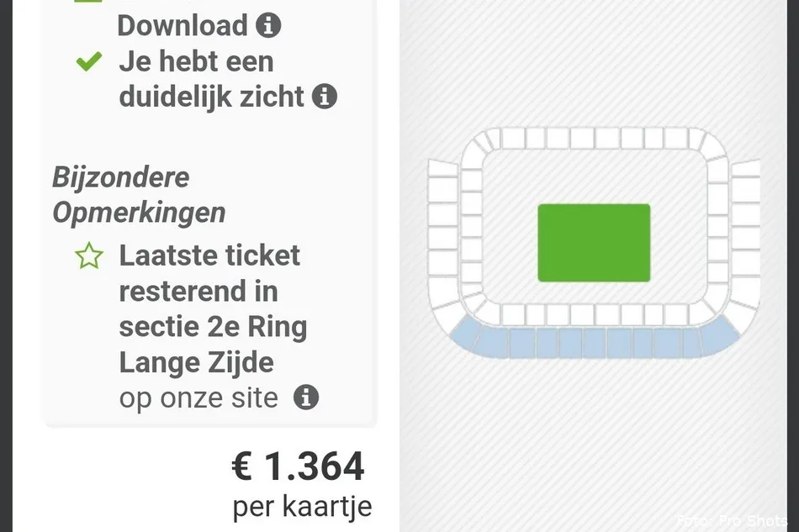This screenshot has width=799, height=532.
Task: Open the info icon after "duidelijk zicht"
Action: (325, 97)
